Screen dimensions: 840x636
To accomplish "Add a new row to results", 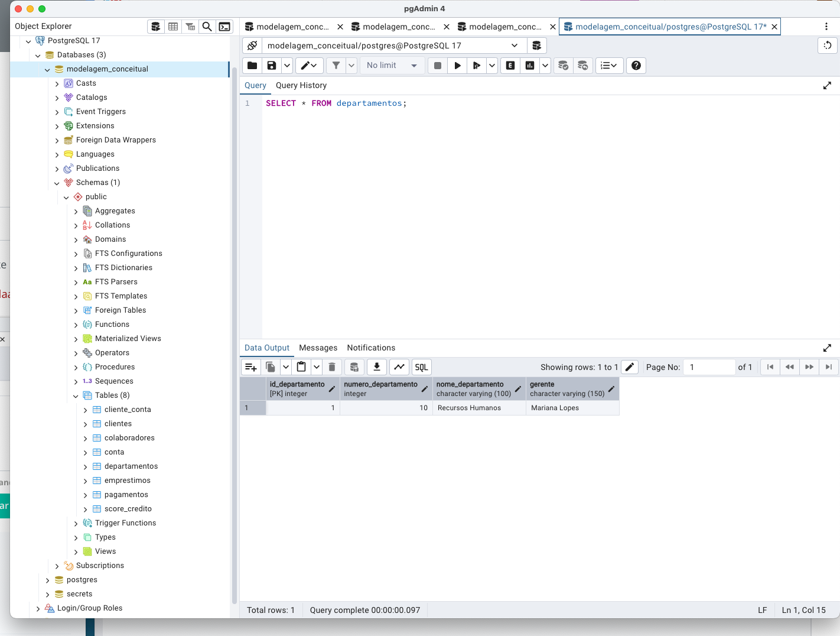I will click(x=250, y=367).
